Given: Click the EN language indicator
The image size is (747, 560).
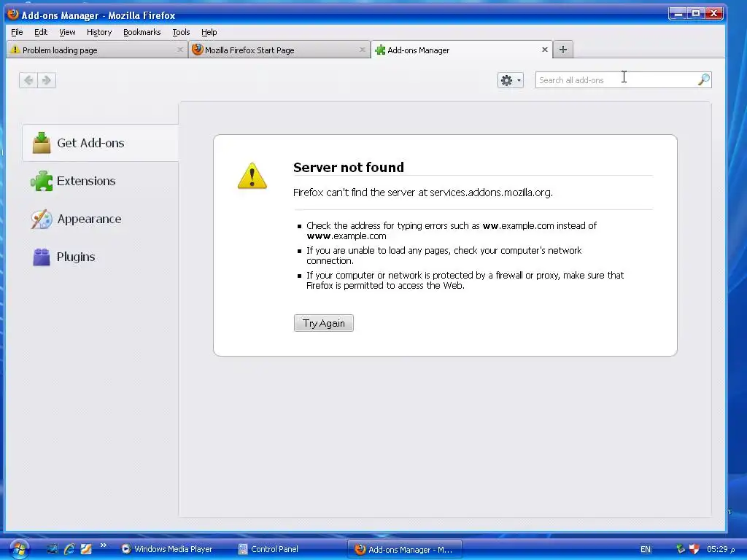Looking at the screenshot, I should [645, 549].
